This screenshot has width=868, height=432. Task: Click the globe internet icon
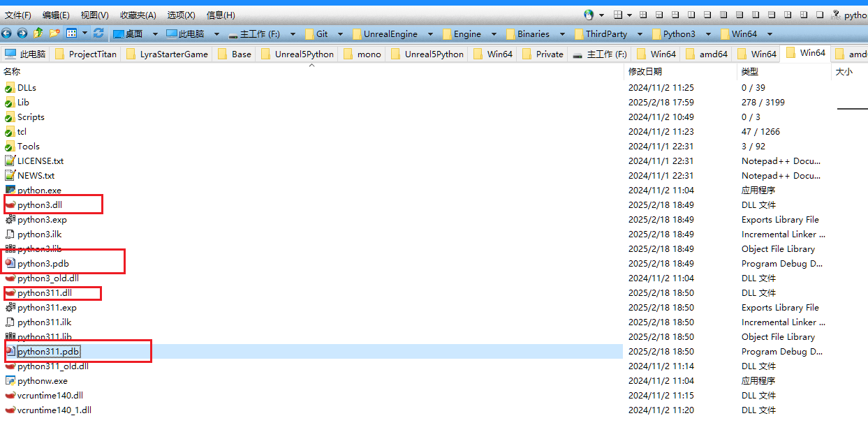pos(588,15)
